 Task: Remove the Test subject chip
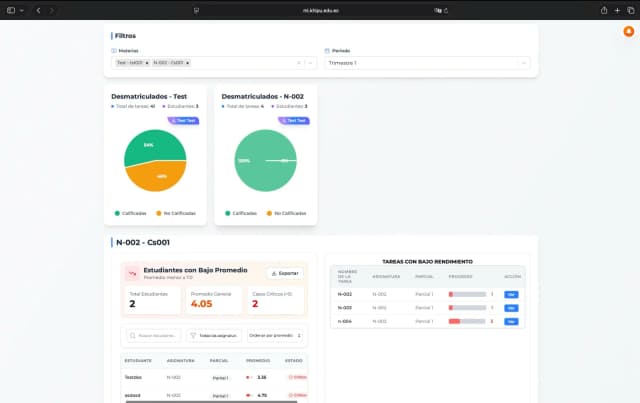point(147,63)
